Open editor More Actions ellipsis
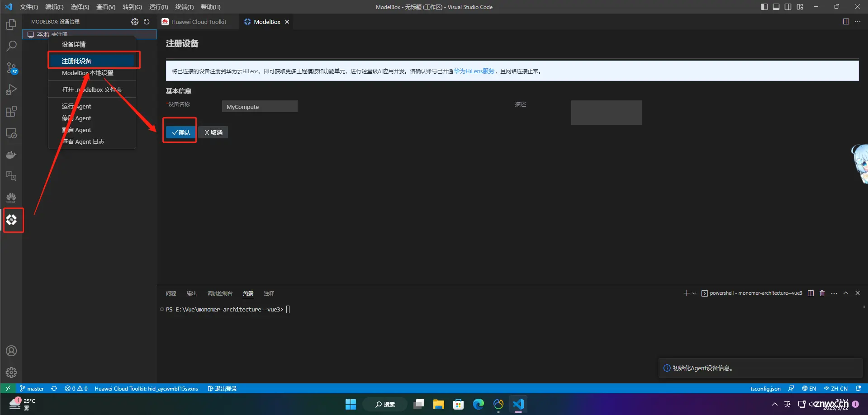The image size is (868, 415). [858, 22]
